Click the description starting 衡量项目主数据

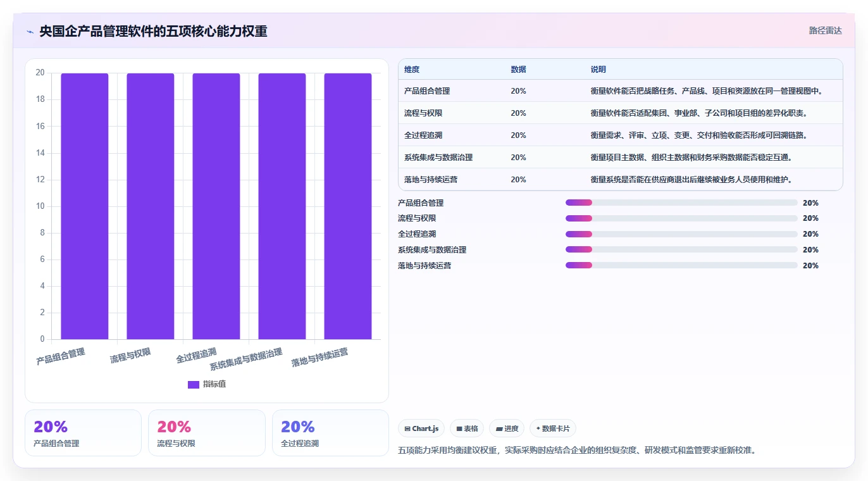pyautogui.click(x=691, y=158)
